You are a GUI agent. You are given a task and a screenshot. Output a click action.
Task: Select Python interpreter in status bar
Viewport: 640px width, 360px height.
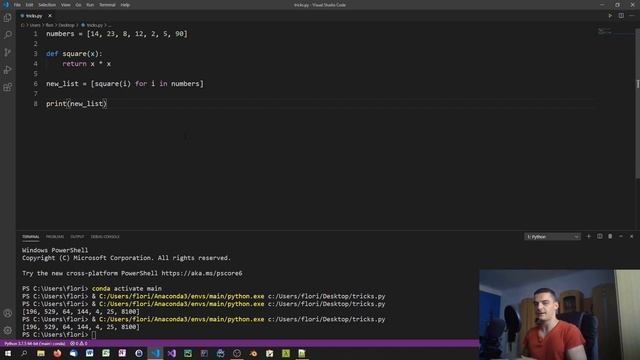point(35,344)
